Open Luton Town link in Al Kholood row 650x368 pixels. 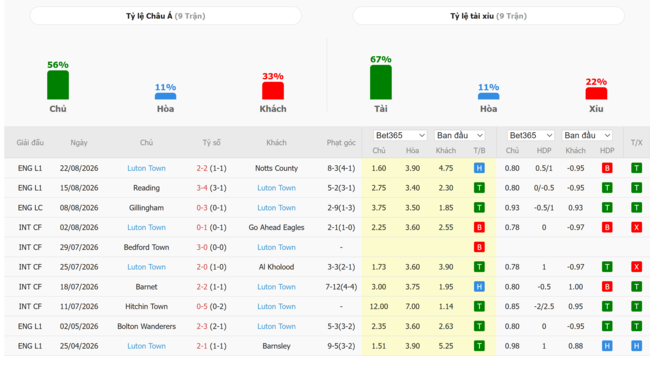(146, 267)
